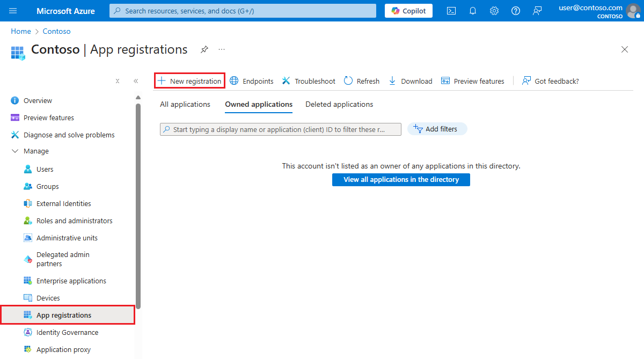Open the notifications bell
The image size is (644, 359).
473,11
